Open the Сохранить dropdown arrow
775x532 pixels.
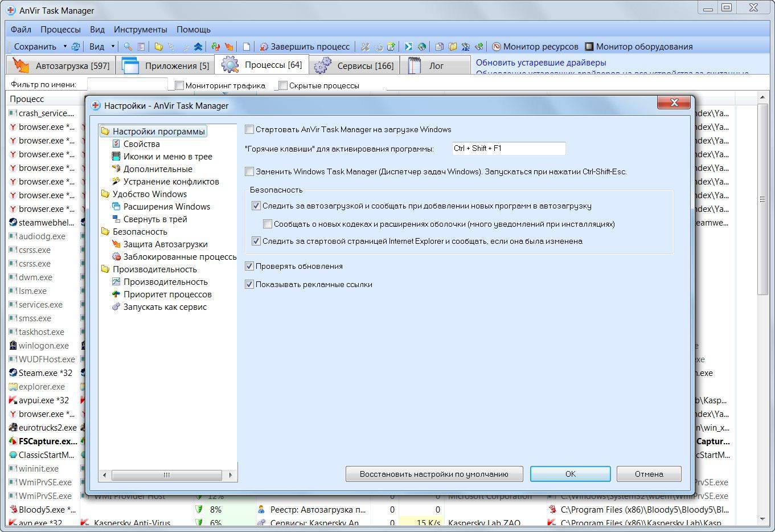coord(65,47)
